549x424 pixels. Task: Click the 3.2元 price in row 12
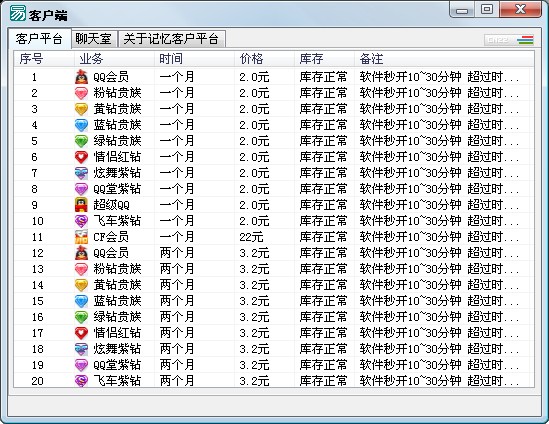pos(255,253)
